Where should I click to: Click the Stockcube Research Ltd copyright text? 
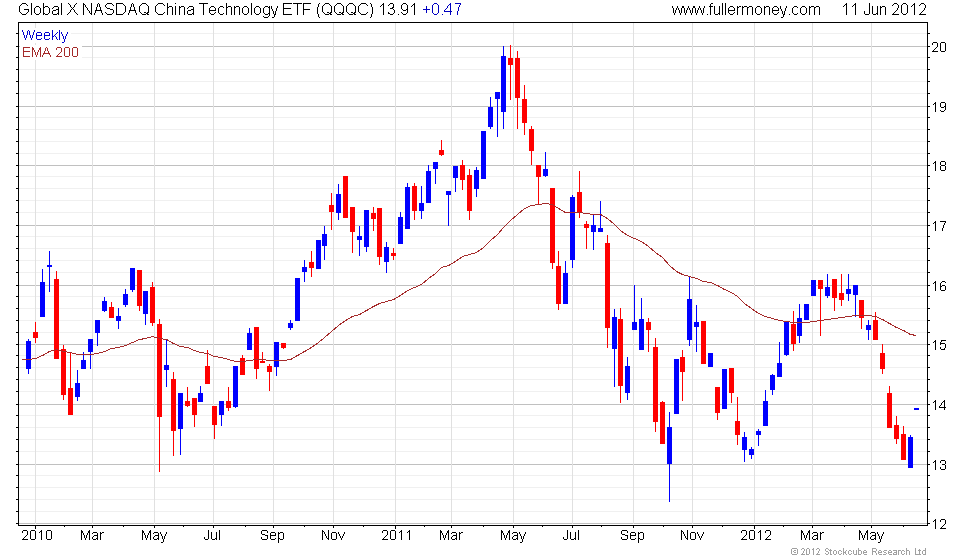[x=859, y=552]
